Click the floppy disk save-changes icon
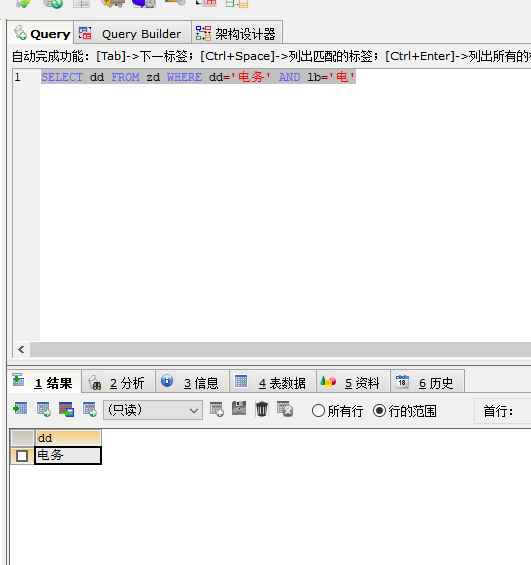 tap(239, 409)
